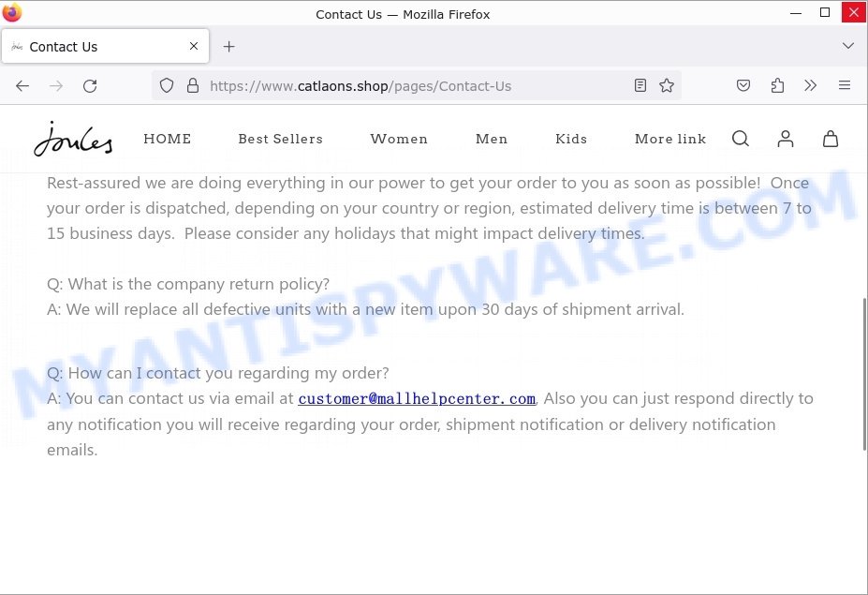
Task: Open the Firefox application menu
Action: click(x=845, y=85)
